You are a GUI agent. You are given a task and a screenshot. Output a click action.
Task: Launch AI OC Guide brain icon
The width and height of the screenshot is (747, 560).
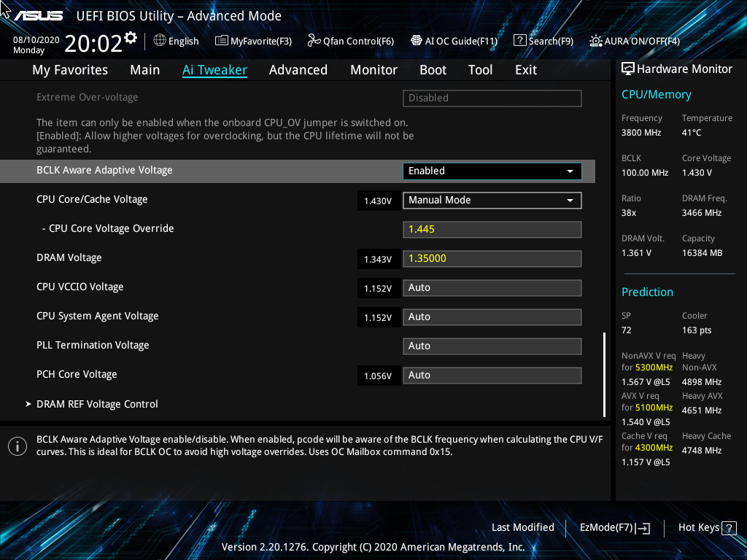pos(417,41)
